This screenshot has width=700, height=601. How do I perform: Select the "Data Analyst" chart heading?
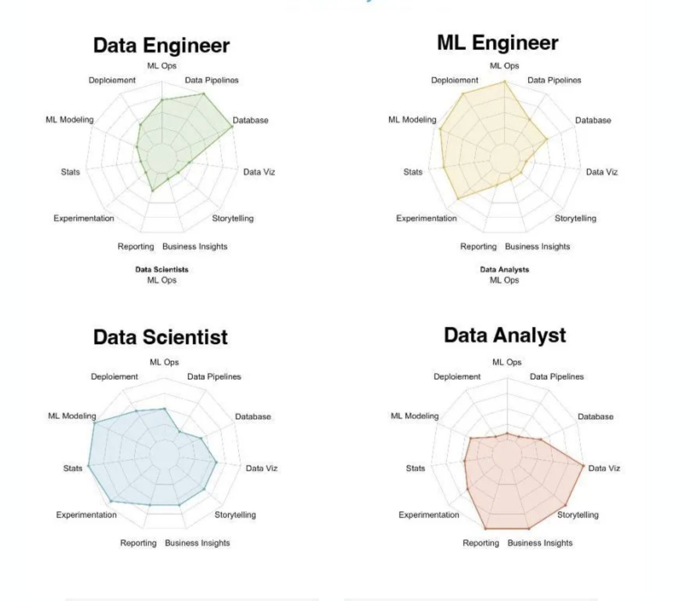click(x=505, y=335)
